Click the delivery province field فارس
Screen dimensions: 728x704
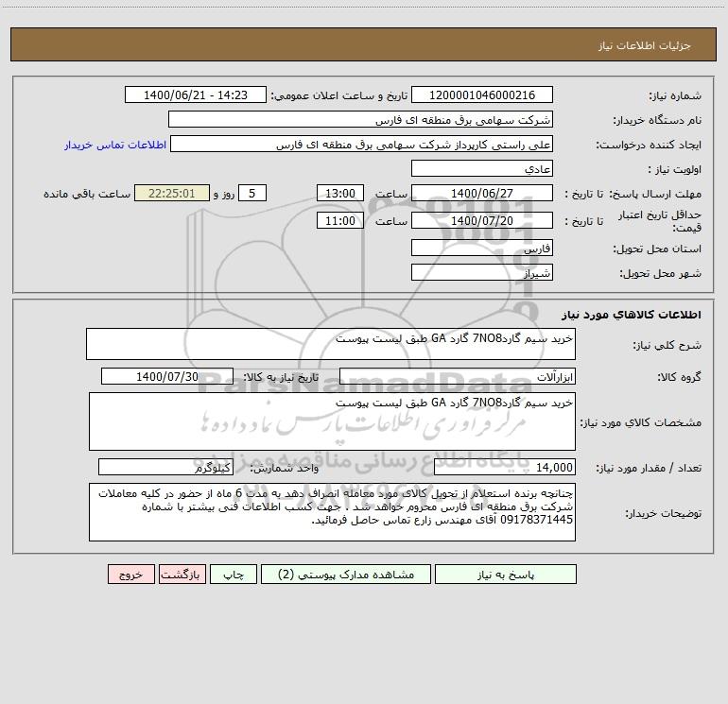click(482, 248)
